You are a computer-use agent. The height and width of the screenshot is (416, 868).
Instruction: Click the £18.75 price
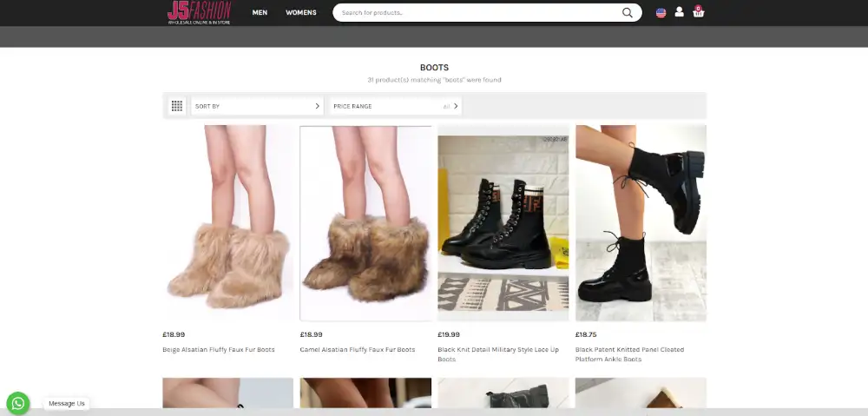click(x=586, y=334)
